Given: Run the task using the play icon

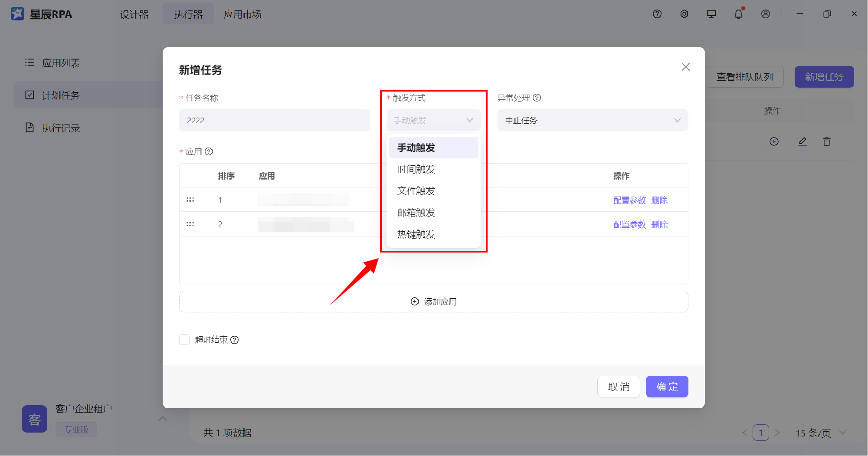Looking at the screenshot, I should 774,141.
